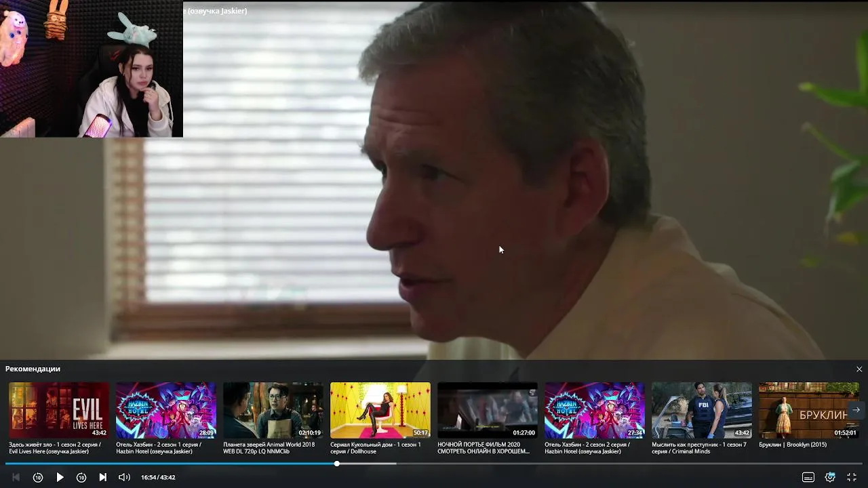Open the НОЧНОЙ ПОРТЬЕ 2020 film thumbnail
Image resolution: width=868 pixels, height=488 pixels.
click(488, 410)
